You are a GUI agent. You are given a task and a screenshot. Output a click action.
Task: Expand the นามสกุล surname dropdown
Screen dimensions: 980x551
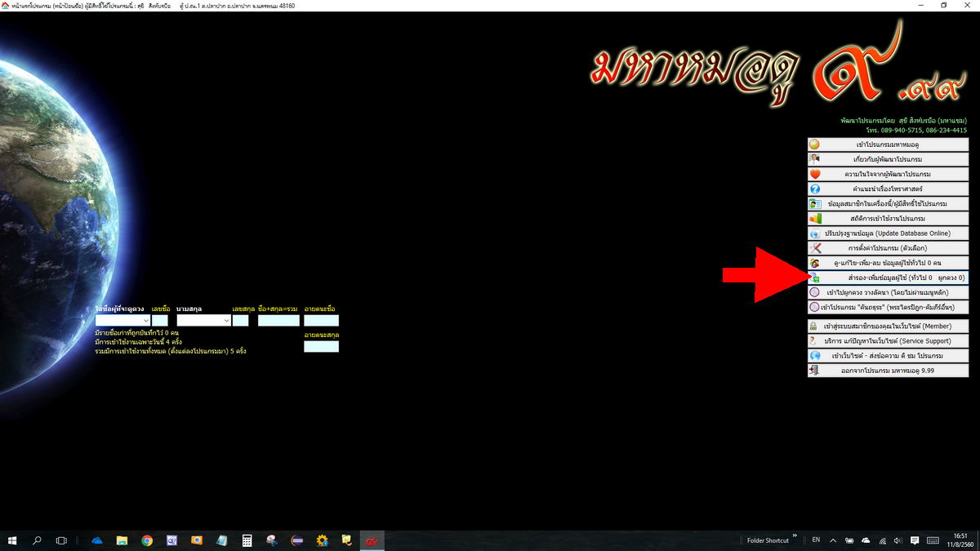point(226,321)
